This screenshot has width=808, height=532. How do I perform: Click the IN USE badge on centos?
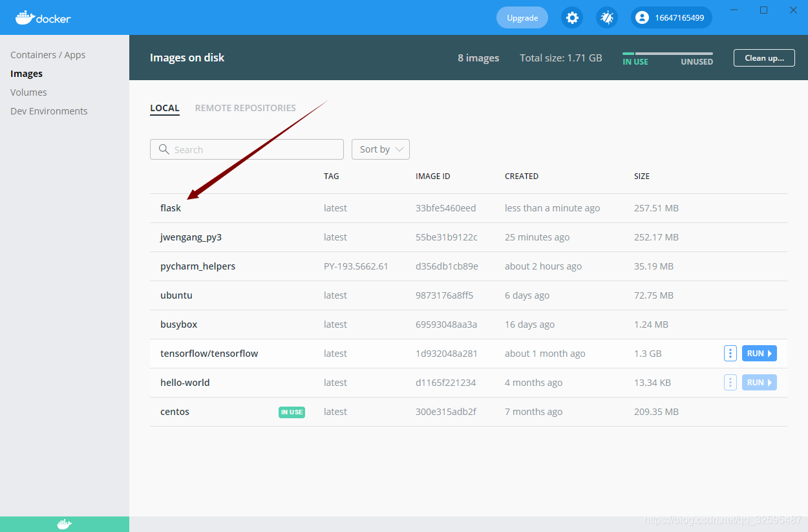tap(292, 412)
